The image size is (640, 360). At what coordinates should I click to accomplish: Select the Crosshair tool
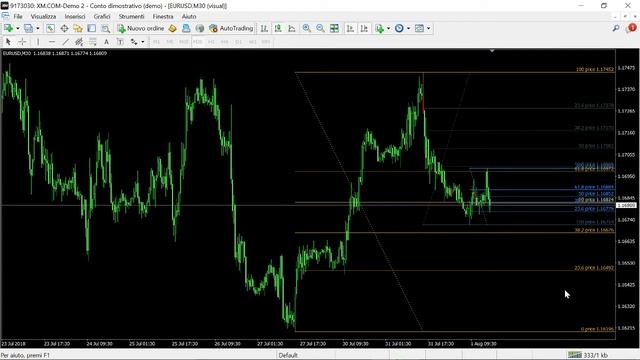pyautogui.click(x=22, y=42)
